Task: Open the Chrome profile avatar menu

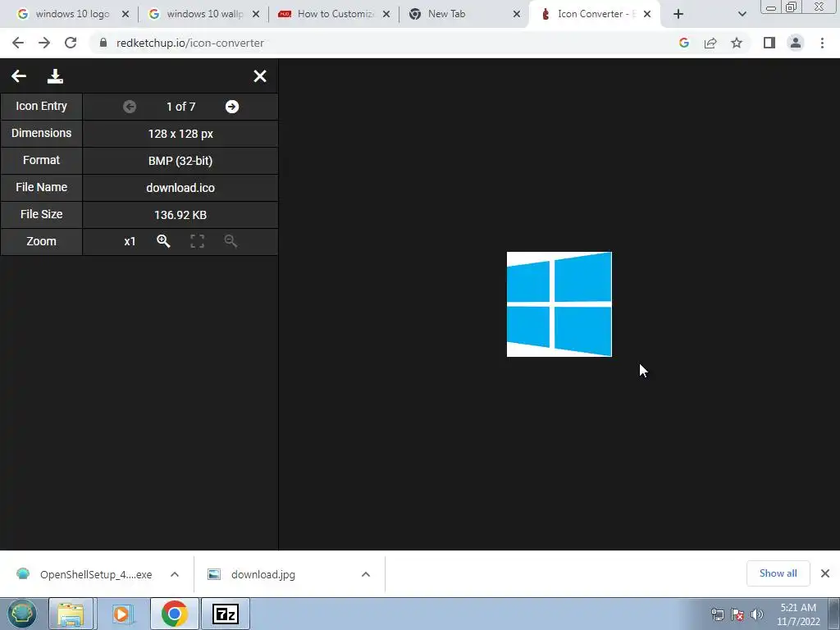Action: coord(796,43)
